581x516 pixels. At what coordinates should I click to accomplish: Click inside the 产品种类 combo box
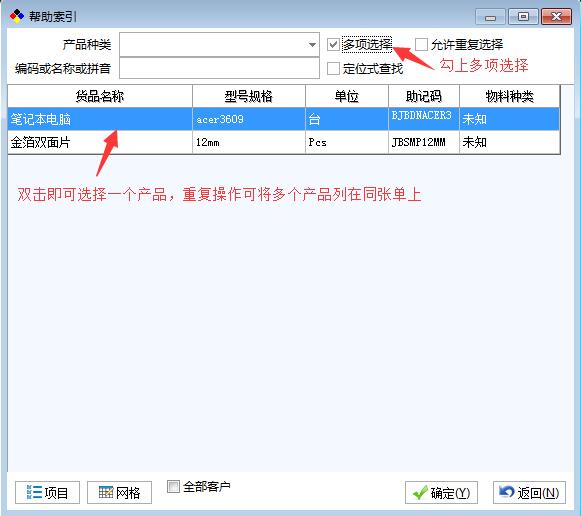219,45
